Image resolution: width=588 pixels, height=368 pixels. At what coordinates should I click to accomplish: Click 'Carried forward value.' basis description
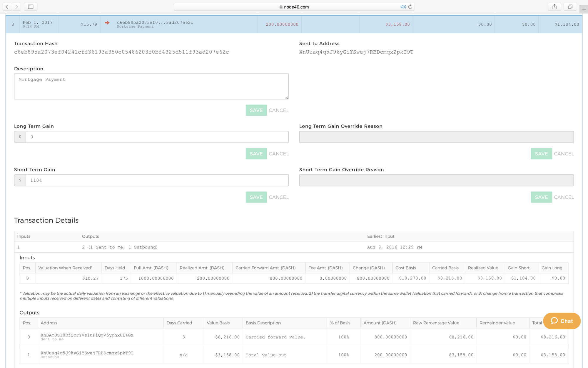(275, 337)
